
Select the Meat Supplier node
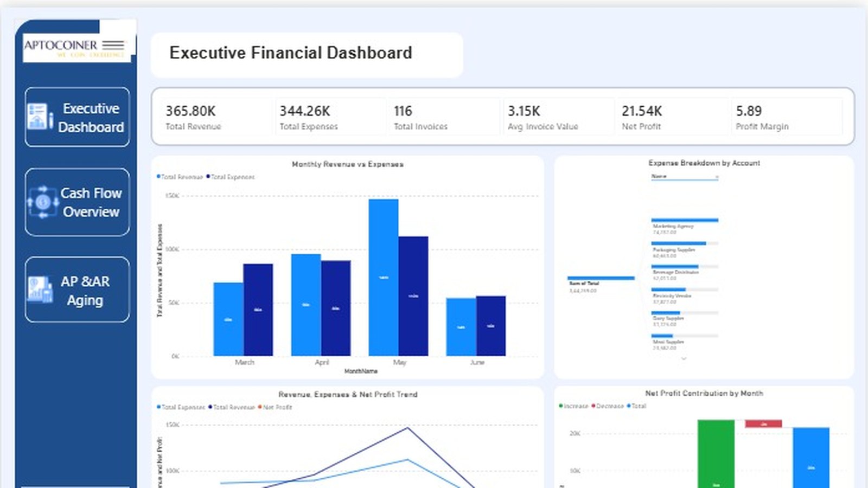(685, 342)
